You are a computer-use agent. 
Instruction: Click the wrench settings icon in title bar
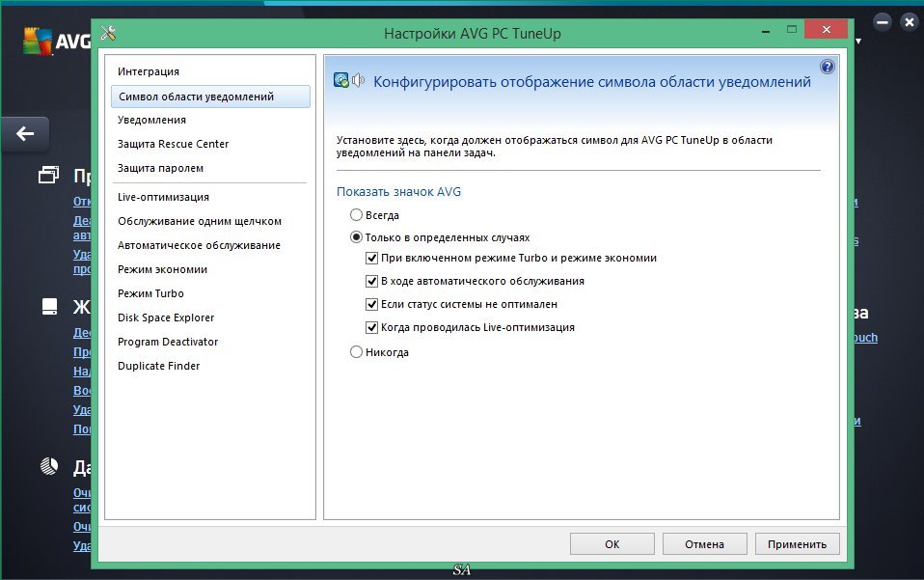coord(108,33)
